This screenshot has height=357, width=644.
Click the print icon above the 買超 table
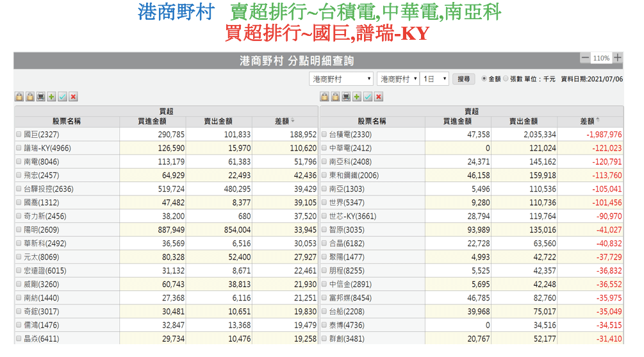(x=41, y=97)
